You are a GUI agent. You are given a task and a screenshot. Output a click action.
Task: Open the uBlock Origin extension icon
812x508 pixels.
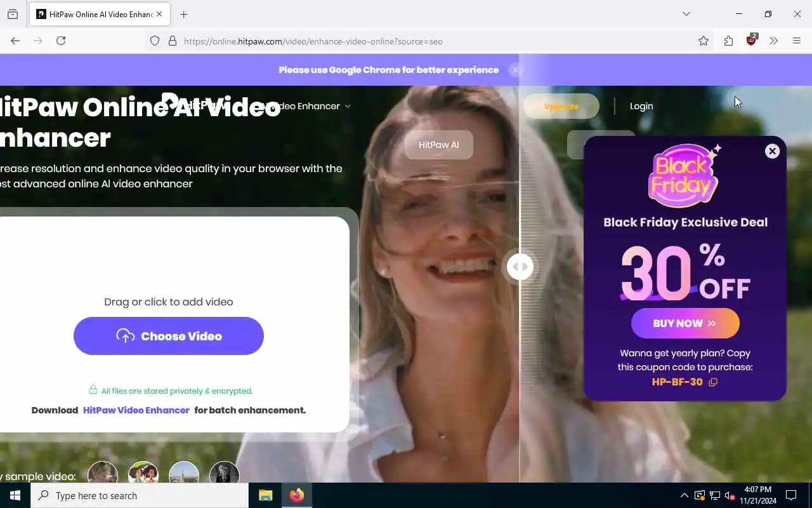point(752,40)
